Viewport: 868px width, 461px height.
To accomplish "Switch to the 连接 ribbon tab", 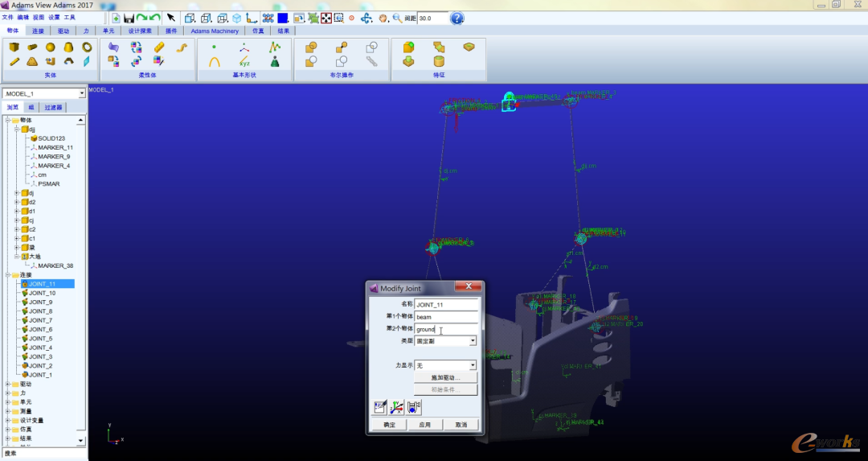I will pos(39,31).
